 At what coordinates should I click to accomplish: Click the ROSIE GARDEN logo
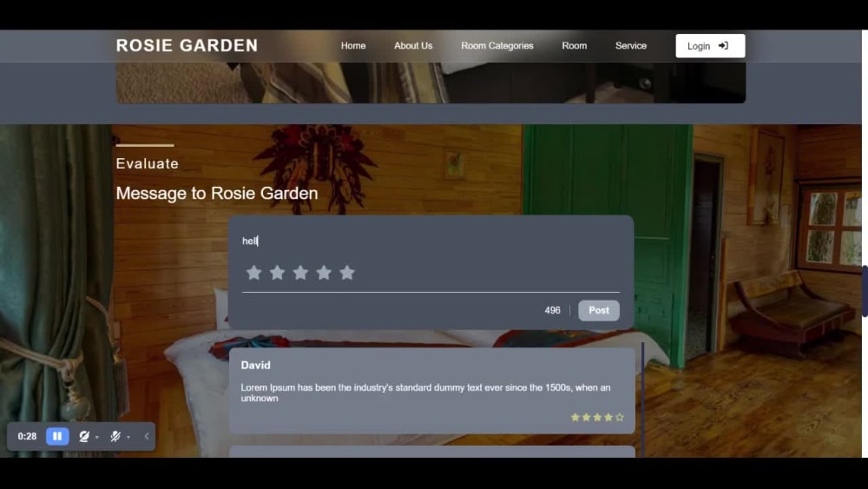[x=187, y=45]
